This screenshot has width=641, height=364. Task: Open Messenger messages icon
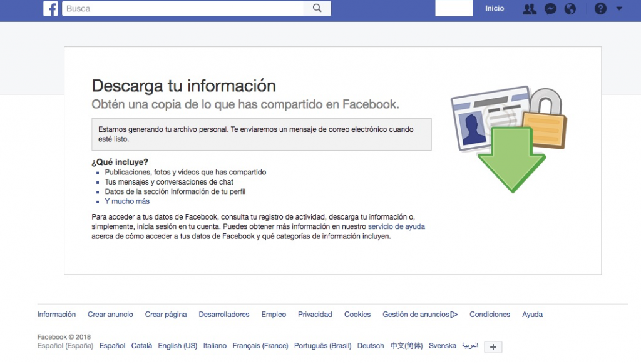tap(550, 9)
